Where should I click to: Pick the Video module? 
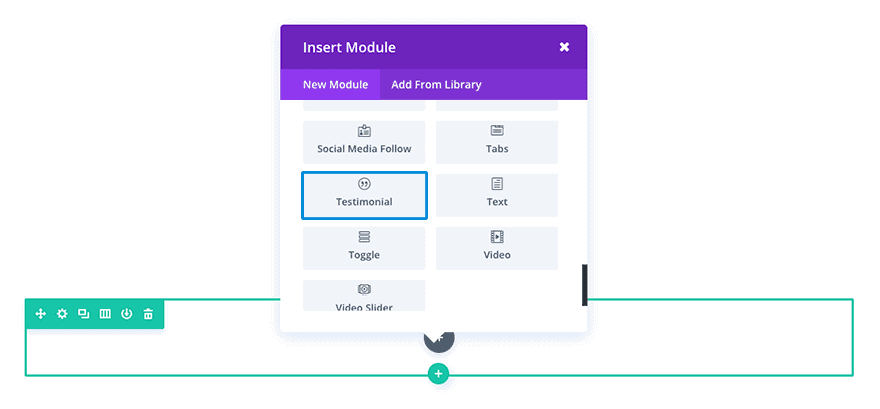pyautogui.click(x=497, y=248)
